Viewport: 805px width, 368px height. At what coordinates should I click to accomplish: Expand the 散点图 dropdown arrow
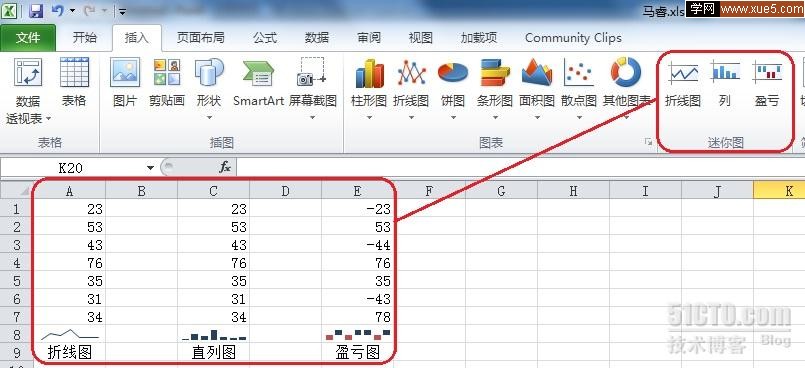[x=579, y=118]
